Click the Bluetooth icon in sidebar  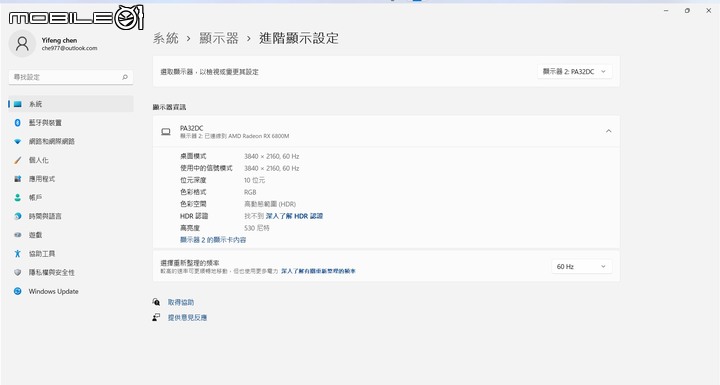[x=17, y=123]
